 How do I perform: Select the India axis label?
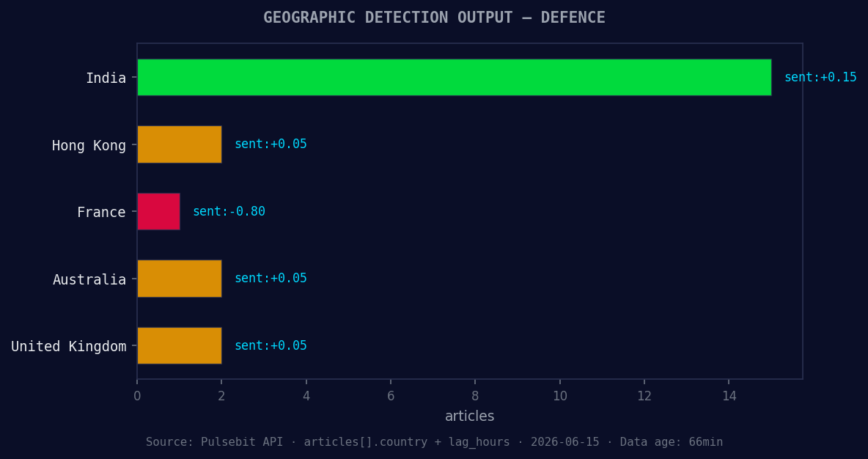(106, 78)
